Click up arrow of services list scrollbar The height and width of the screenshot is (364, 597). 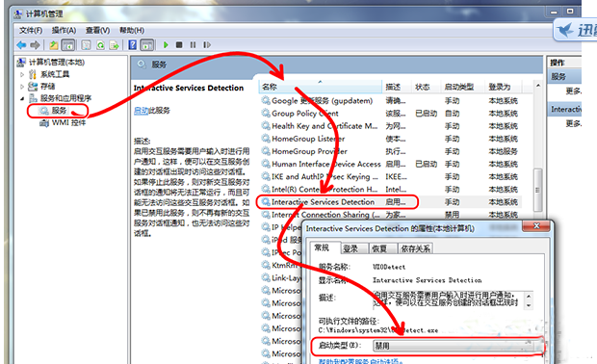coord(537,86)
